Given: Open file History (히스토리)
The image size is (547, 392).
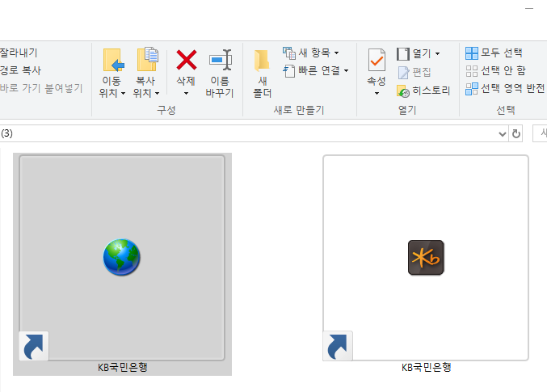Looking at the screenshot, I should point(423,91).
